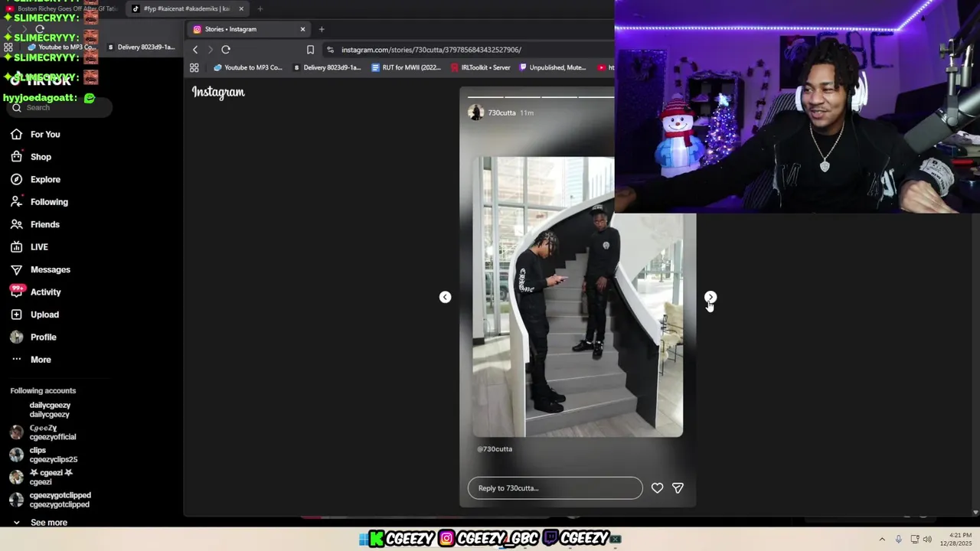Open the Windows Start button
The width and height of the screenshot is (980, 551).
point(364,540)
